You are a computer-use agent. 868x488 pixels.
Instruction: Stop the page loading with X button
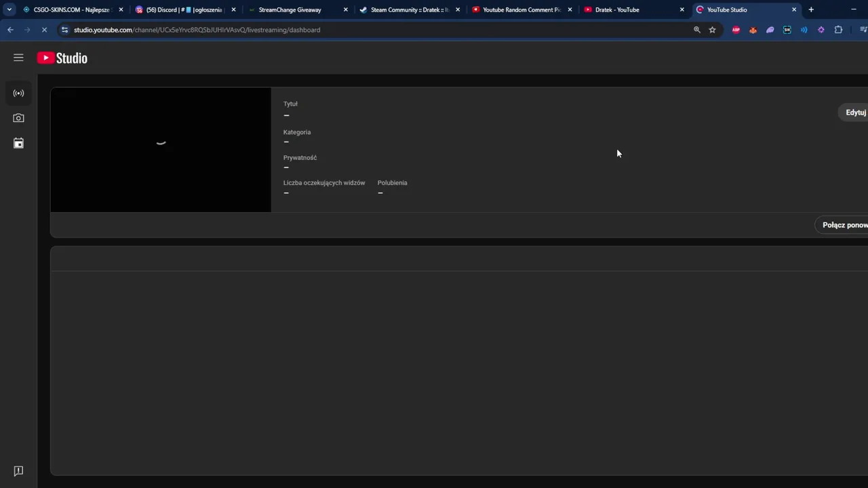pyautogui.click(x=44, y=30)
